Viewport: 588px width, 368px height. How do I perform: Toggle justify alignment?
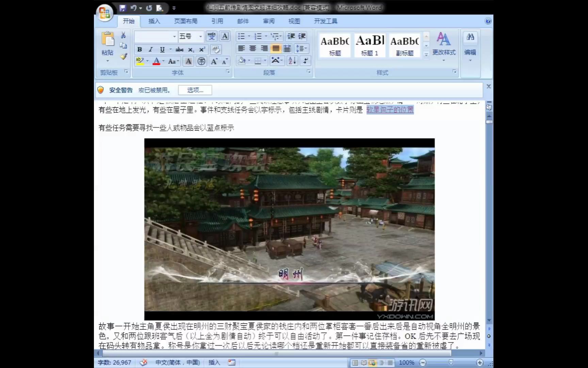click(276, 48)
